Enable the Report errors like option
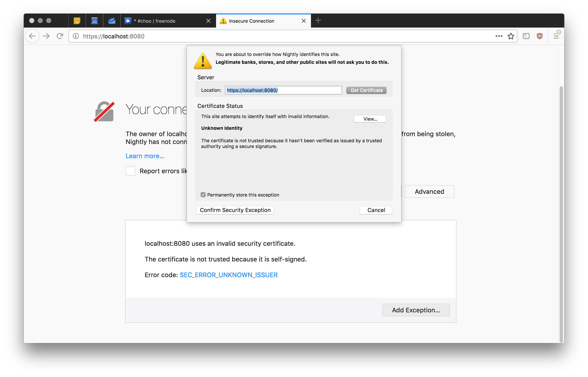This screenshot has height=377, width=588. point(130,171)
